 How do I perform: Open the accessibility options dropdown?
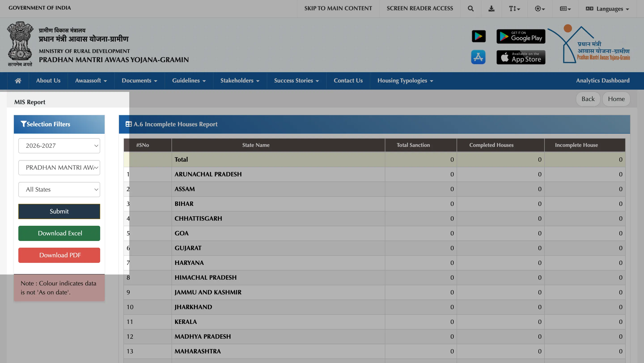540,9
